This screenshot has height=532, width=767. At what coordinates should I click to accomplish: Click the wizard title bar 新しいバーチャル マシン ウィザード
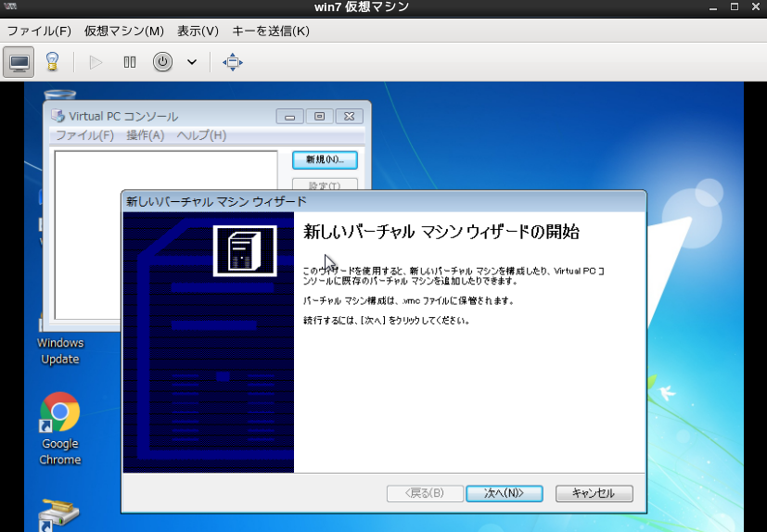pyautogui.click(x=216, y=201)
